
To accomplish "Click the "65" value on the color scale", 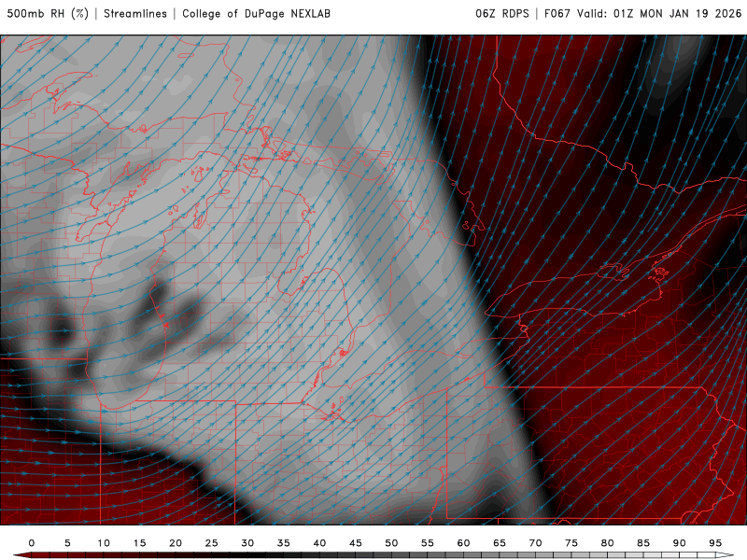I will [500, 543].
